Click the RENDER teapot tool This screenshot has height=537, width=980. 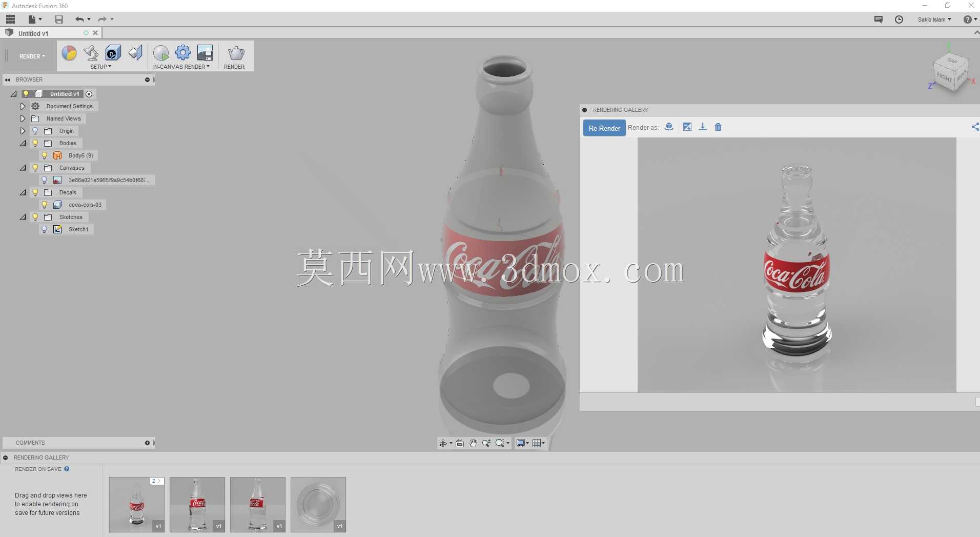[236, 53]
